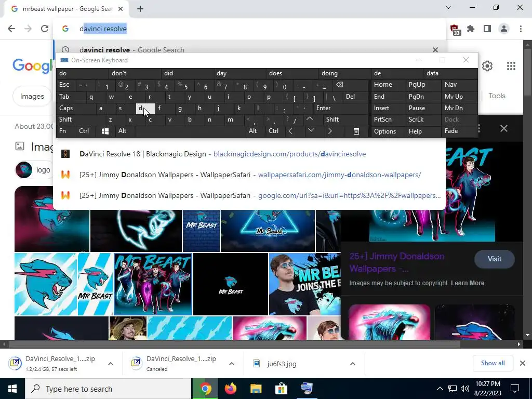The width and height of the screenshot is (532, 399).
Task: Click in the address bar text
Action: [103, 29]
